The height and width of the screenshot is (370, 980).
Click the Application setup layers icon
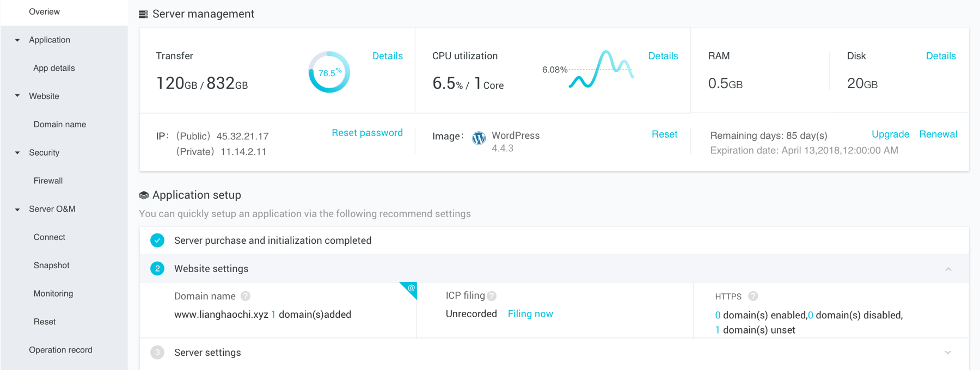tap(144, 195)
